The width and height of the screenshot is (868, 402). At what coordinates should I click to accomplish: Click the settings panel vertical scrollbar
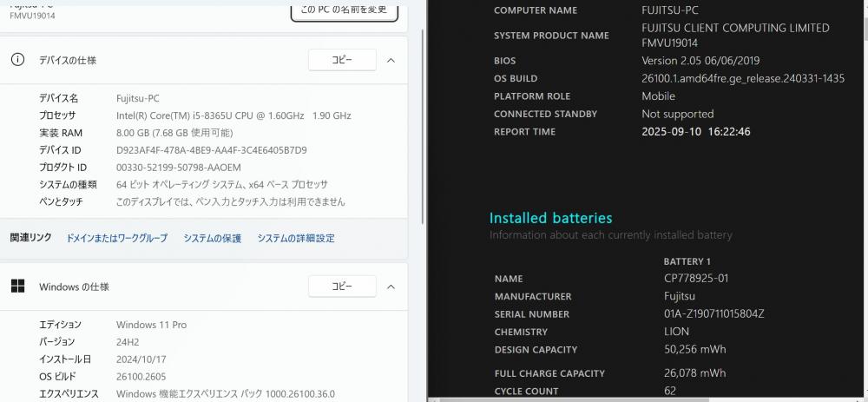pos(424,126)
